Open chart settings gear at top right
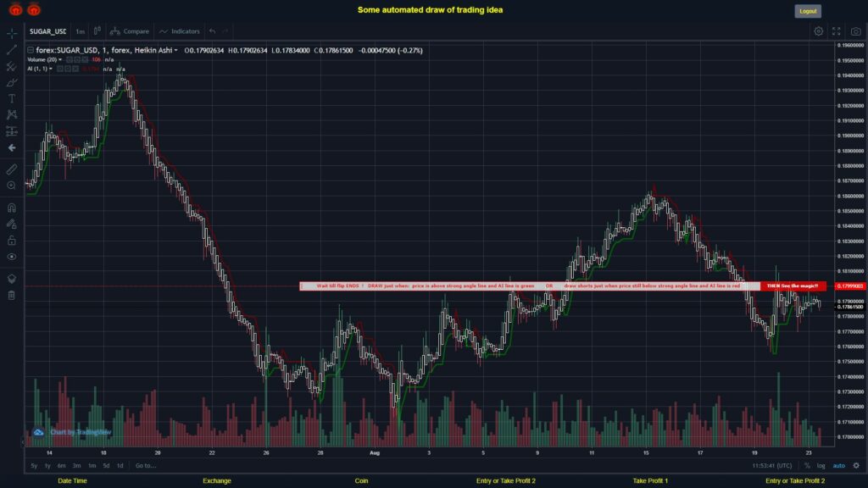This screenshot has height=488, width=868. click(x=818, y=31)
